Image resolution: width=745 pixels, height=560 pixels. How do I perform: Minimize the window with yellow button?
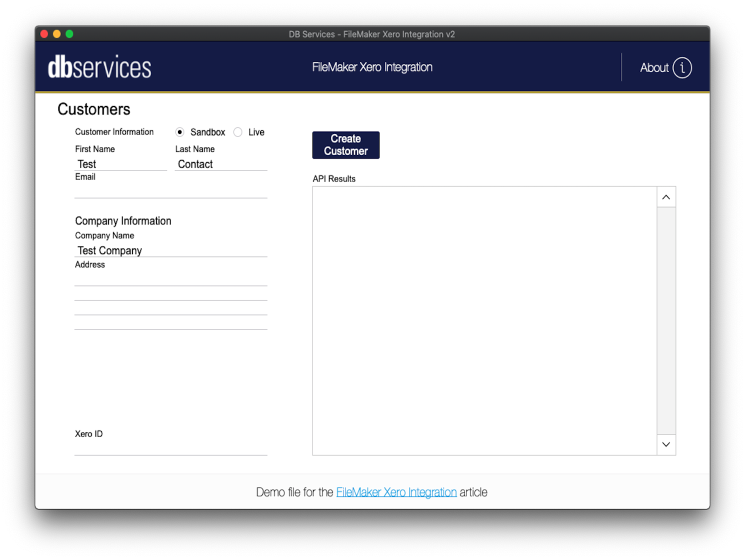point(56,34)
